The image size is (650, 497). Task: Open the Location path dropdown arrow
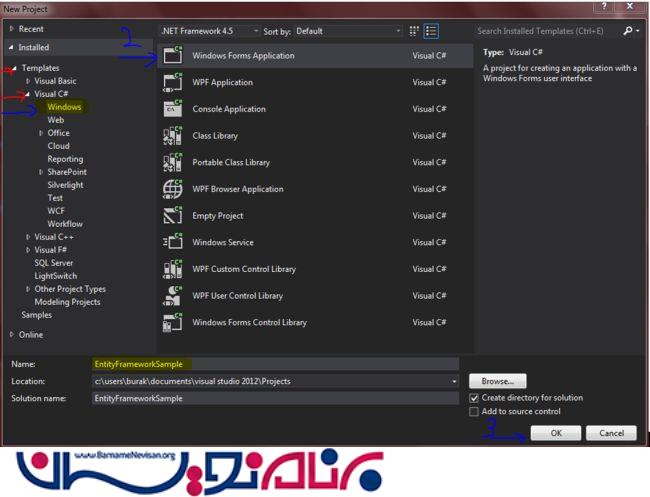click(454, 382)
